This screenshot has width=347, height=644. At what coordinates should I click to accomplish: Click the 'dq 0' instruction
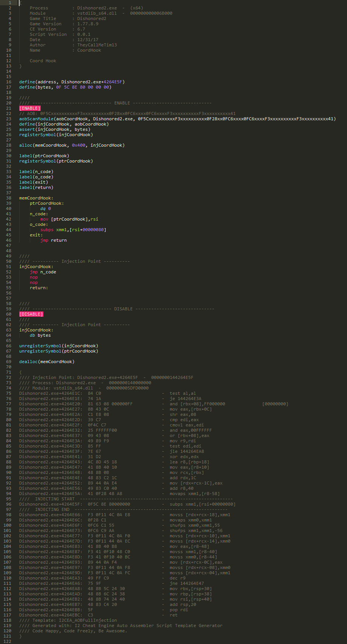[46, 209]
